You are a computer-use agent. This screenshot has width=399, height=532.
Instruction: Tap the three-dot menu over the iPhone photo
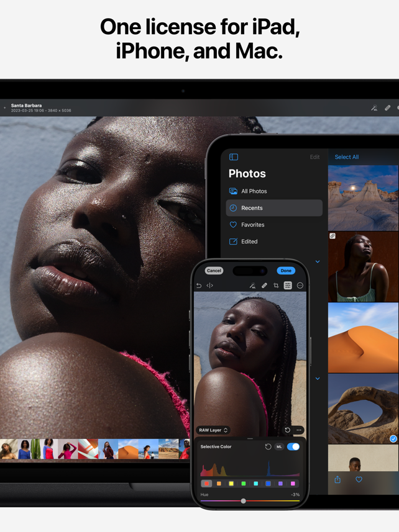(299, 430)
